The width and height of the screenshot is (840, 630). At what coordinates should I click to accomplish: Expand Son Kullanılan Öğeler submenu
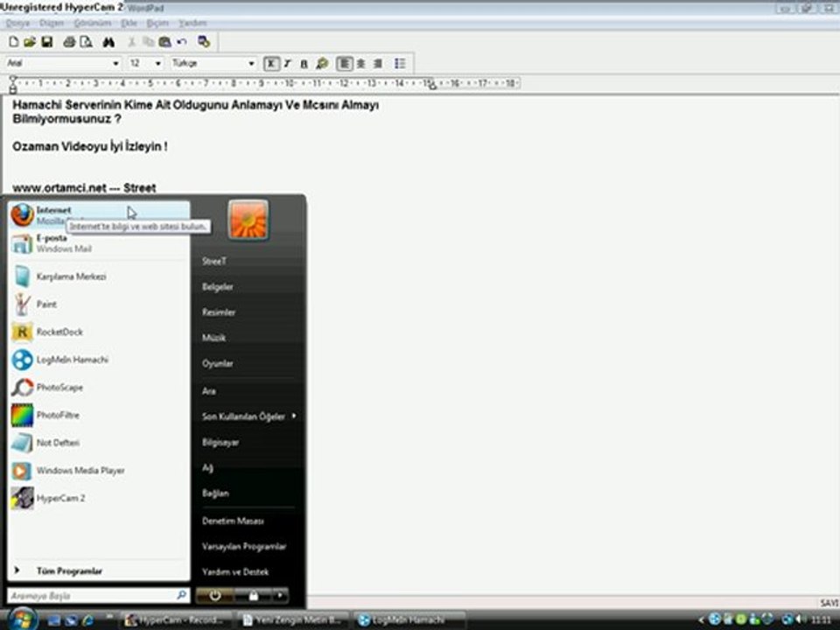(249, 416)
